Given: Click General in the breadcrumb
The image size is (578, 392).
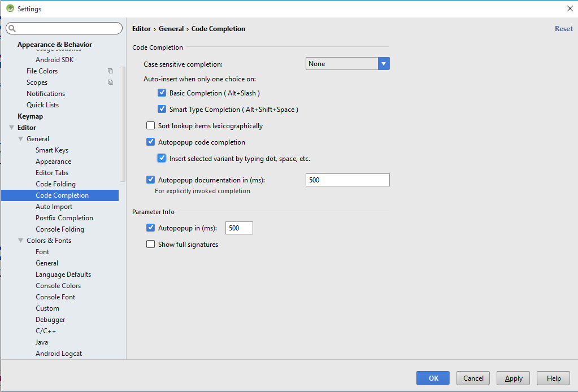Looking at the screenshot, I should (x=171, y=29).
